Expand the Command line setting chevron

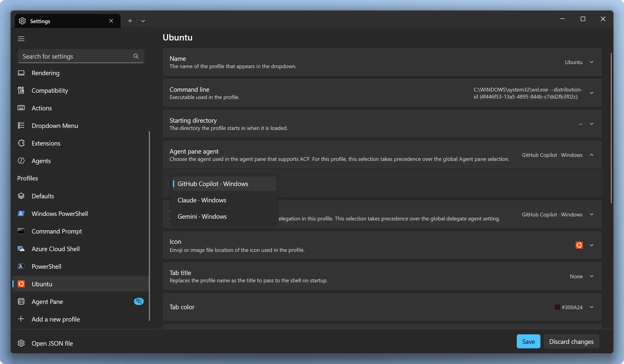[592, 93]
